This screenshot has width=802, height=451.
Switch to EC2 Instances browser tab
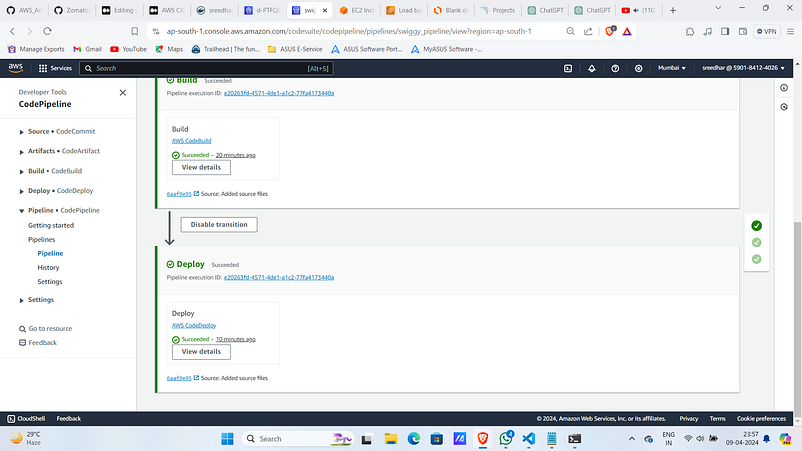coord(357,10)
